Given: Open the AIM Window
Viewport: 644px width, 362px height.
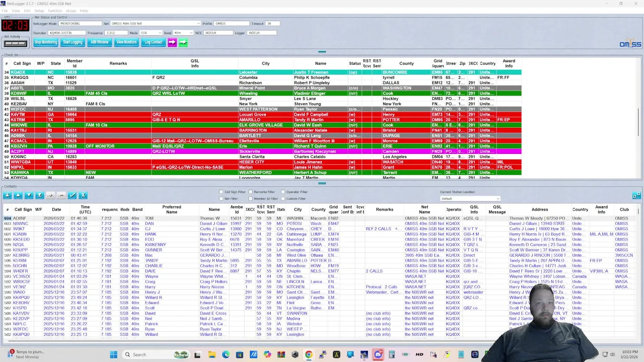Looking at the screenshot, I should point(100,42).
